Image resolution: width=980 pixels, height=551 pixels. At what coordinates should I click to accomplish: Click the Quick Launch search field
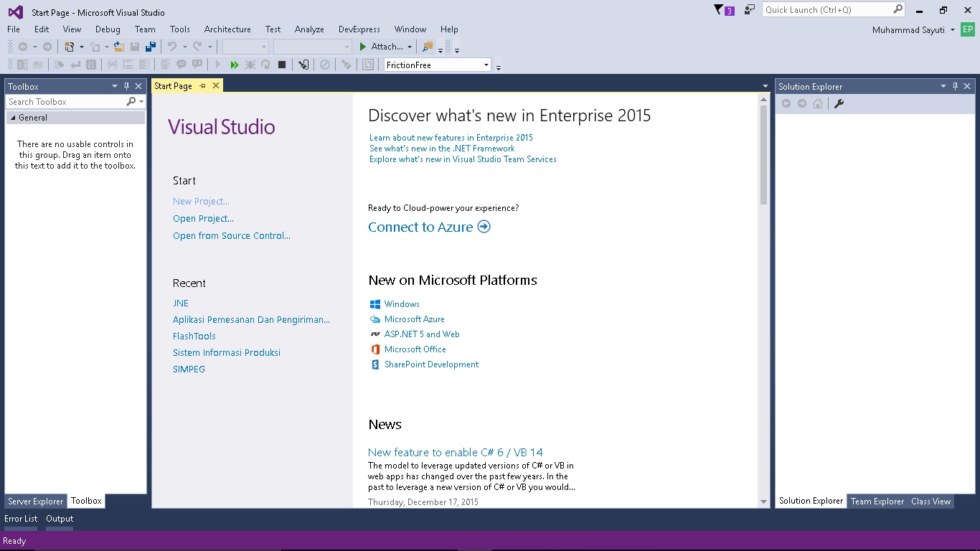coord(828,10)
